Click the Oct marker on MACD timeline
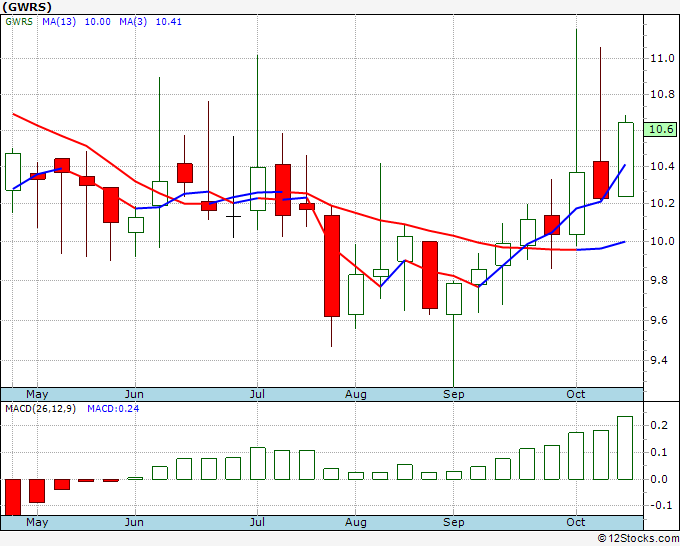Viewport: 680px width, 546px height. (575, 522)
